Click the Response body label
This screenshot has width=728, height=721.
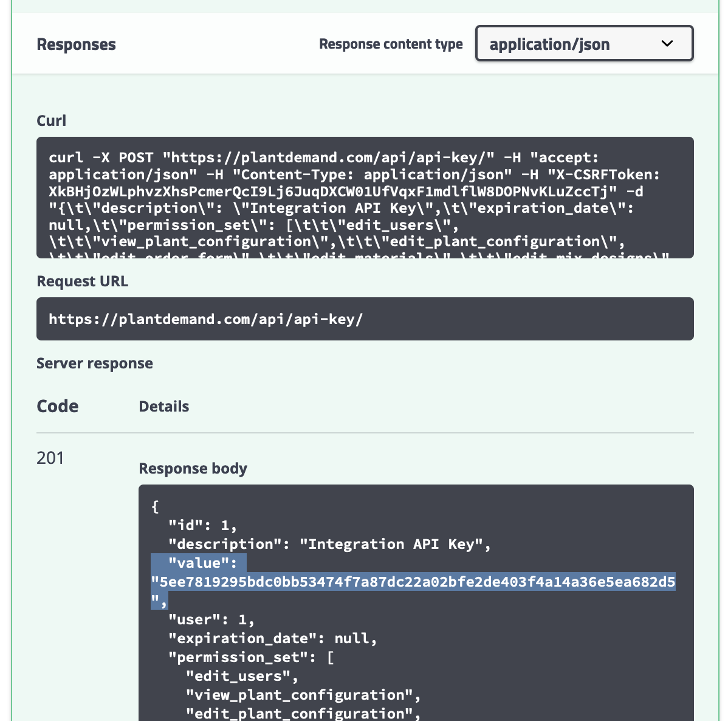193,468
